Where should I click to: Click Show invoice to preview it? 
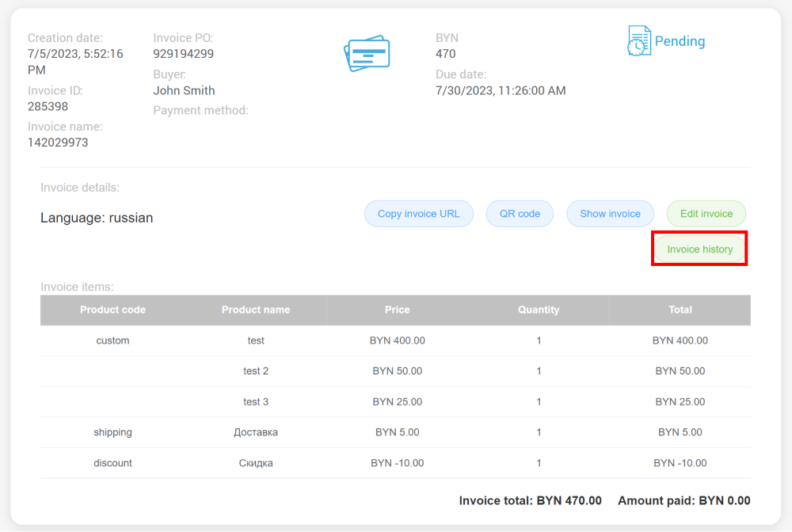tap(610, 213)
